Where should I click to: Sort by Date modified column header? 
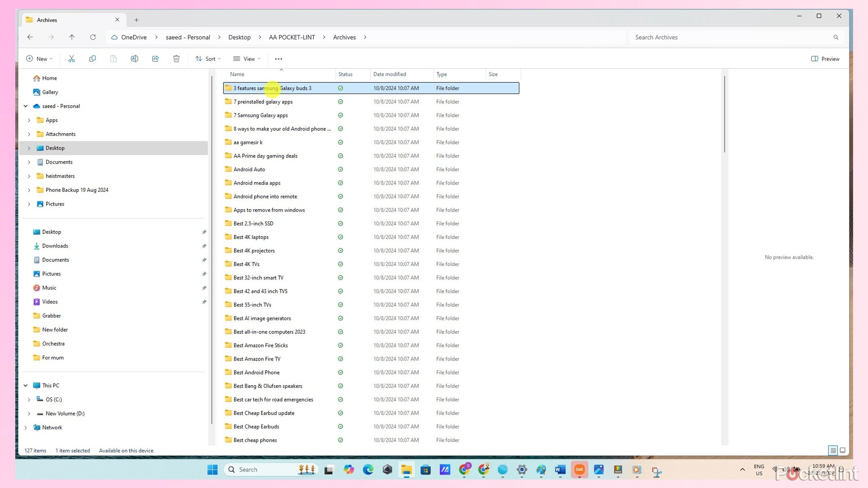(x=402, y=74)
